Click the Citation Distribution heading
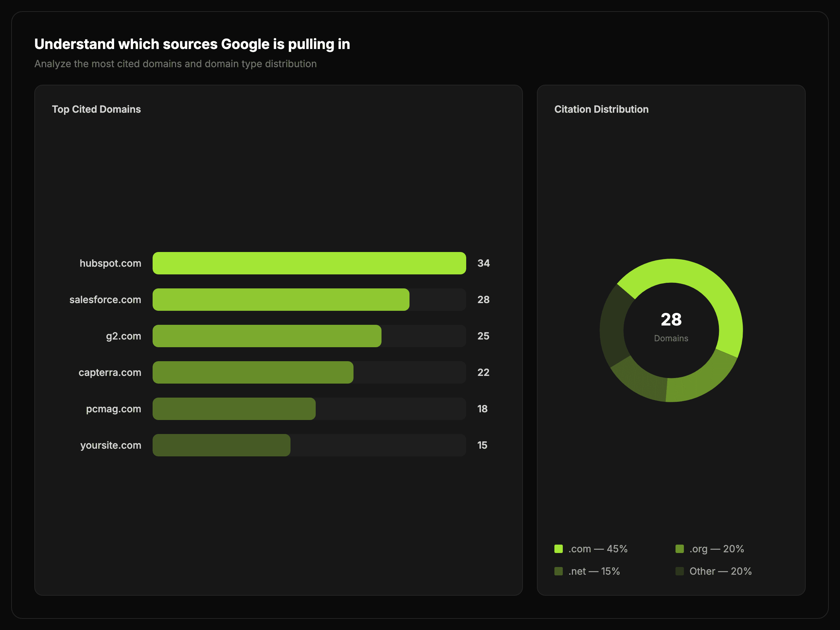The height and width of the screenshot is (630, 840). click(601, 109)
